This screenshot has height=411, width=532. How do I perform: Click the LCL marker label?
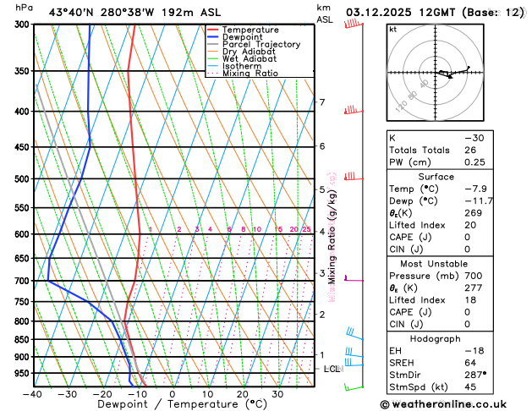point(332,369)
